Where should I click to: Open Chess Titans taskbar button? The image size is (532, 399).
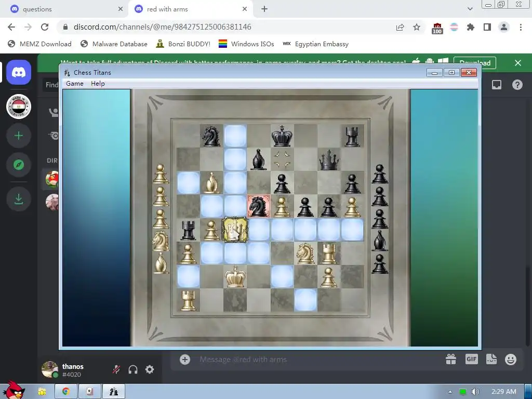(x=114, y=392)
